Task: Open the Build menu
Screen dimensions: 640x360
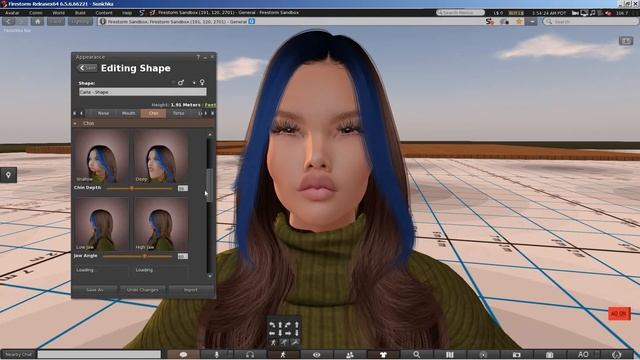Action: tap(80, 13)
